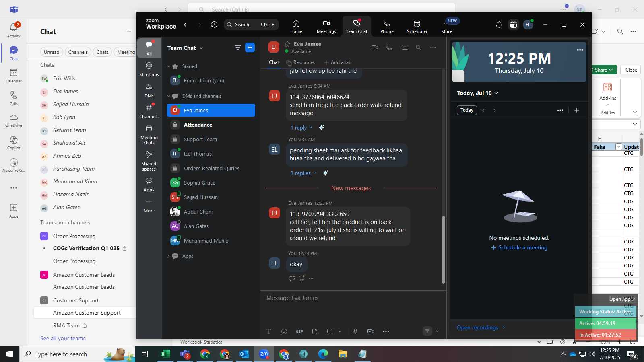Open Home tab in Zoom Workplace
This screenshot has height=362, width=644.
(296, 27)
